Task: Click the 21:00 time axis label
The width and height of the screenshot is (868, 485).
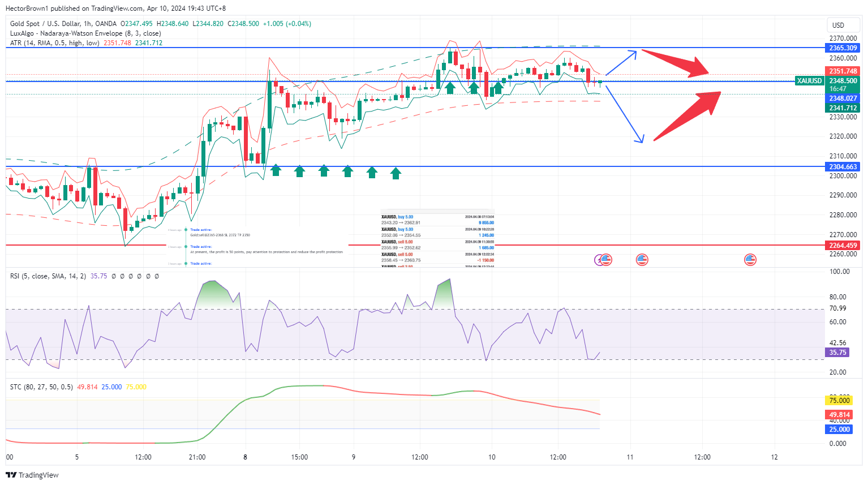Action: [x=197, y=457]
